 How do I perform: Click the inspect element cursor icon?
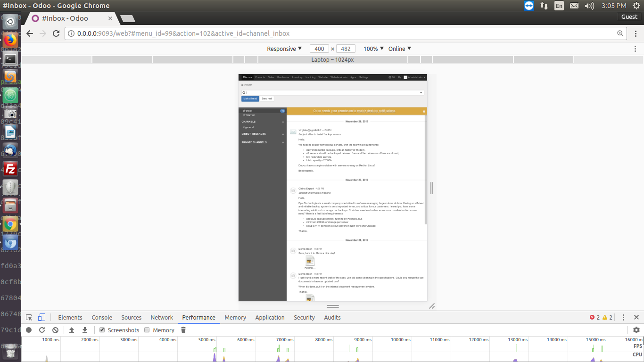30,318
